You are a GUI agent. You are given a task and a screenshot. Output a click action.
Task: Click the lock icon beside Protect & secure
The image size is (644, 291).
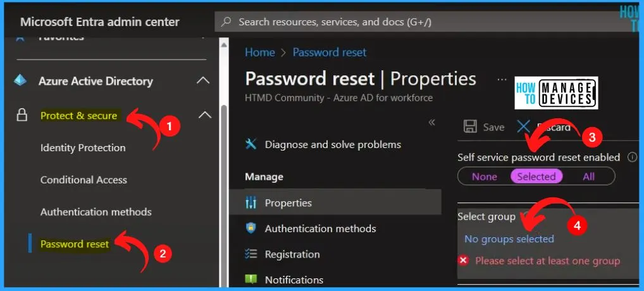22,115
